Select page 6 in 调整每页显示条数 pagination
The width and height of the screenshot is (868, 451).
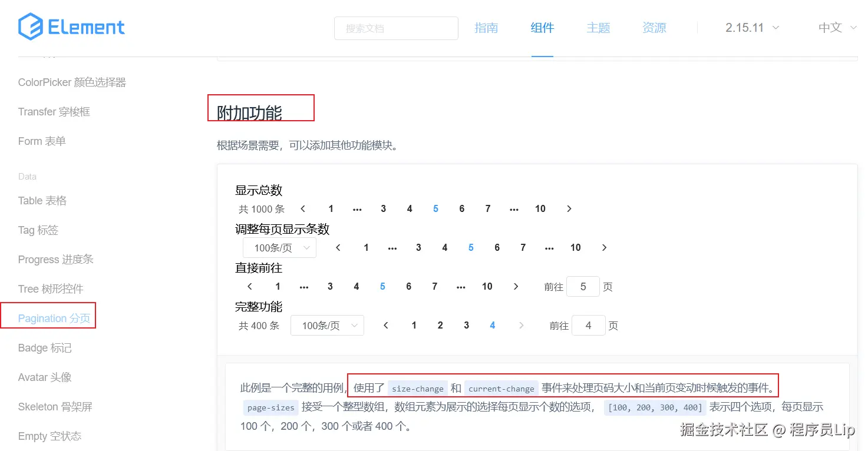click(497, 248)
